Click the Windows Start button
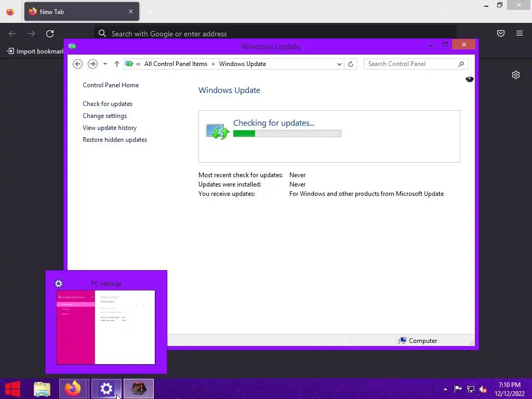This screenshot has height=399, width=532. 12,389
